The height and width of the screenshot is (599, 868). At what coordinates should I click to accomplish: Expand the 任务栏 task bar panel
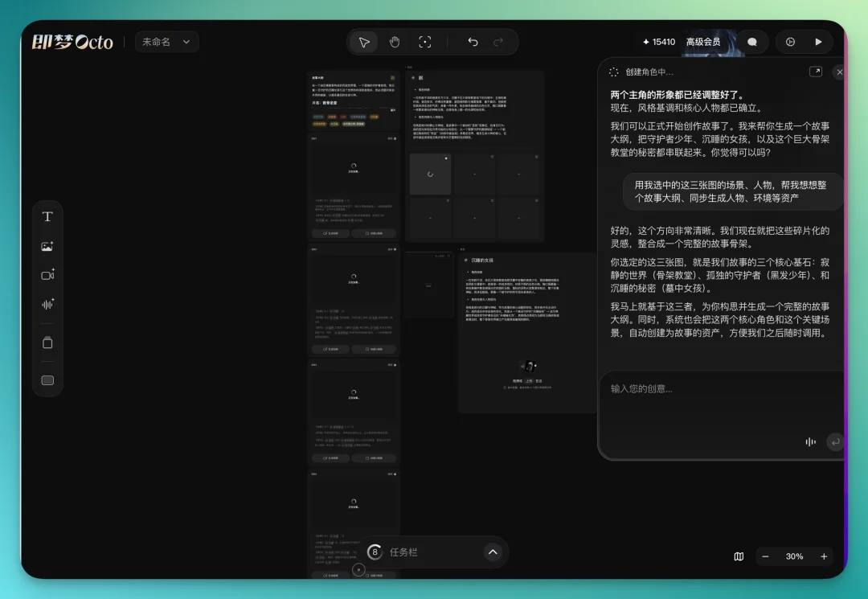tap(493, 552)
